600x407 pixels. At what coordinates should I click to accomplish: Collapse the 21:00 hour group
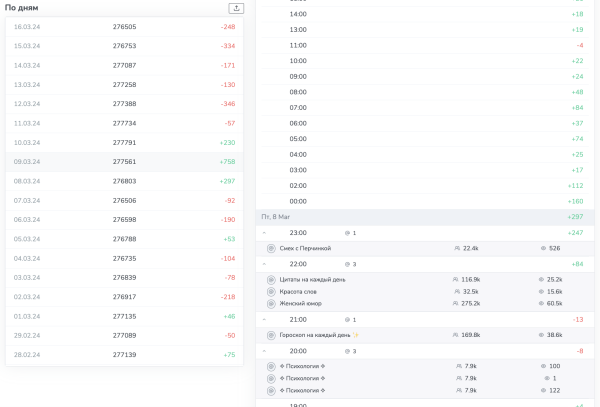click(x=264, y=319)
